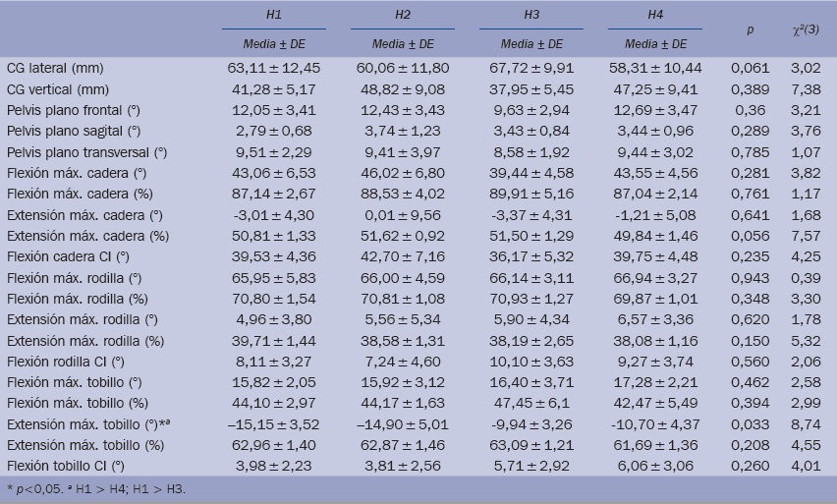Viewport: 837px width, 504px height.
Task: Select the H3 value 67,72 ± 9,91
Action: [x=531, y=68]
